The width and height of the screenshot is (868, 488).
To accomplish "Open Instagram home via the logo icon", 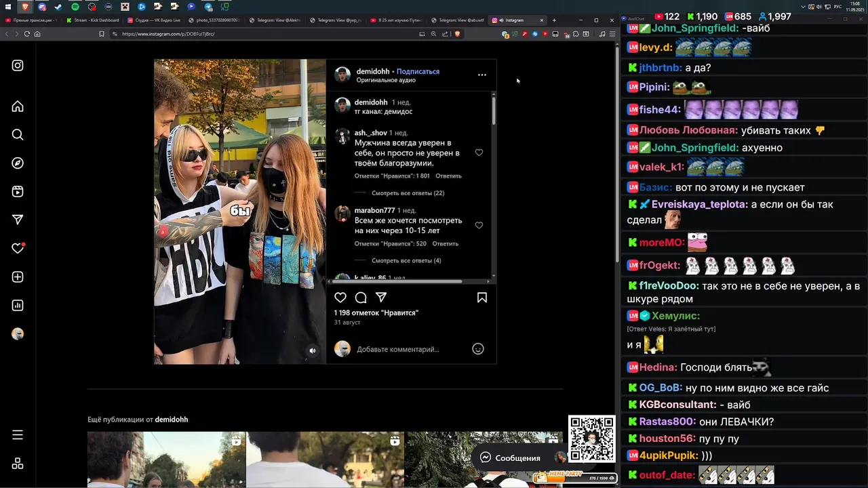I will [18, 66].
